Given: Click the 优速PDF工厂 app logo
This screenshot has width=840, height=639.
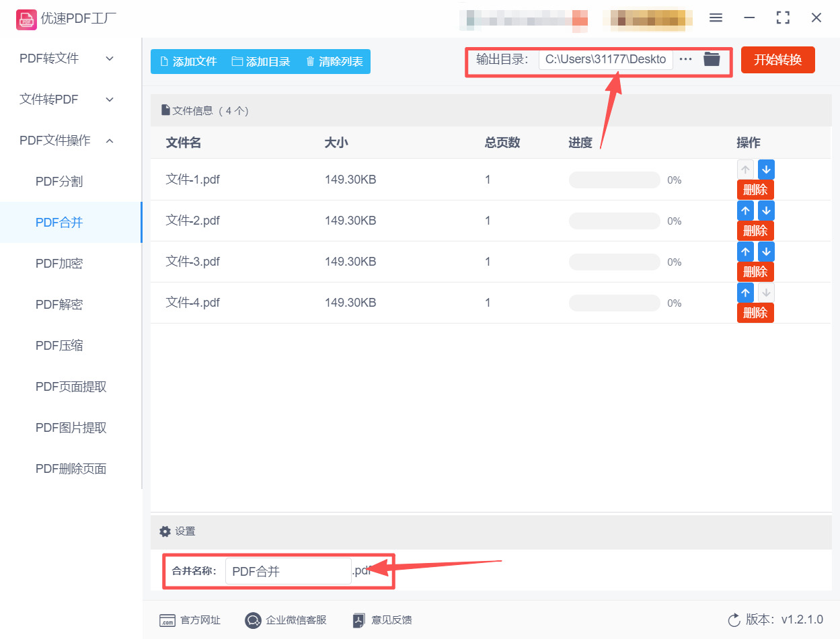Looking at the screenshot, I should pos(26,20).
